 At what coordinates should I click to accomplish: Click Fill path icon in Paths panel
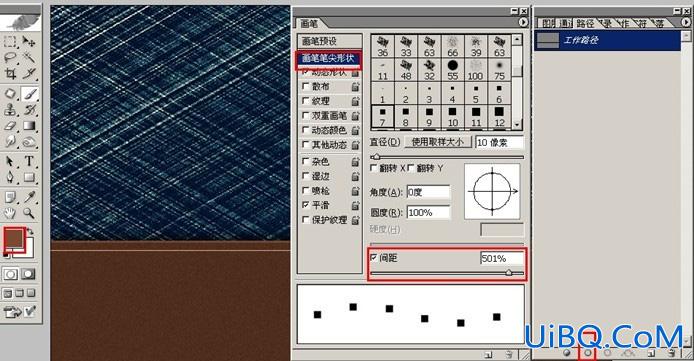(x=567, y=353)
